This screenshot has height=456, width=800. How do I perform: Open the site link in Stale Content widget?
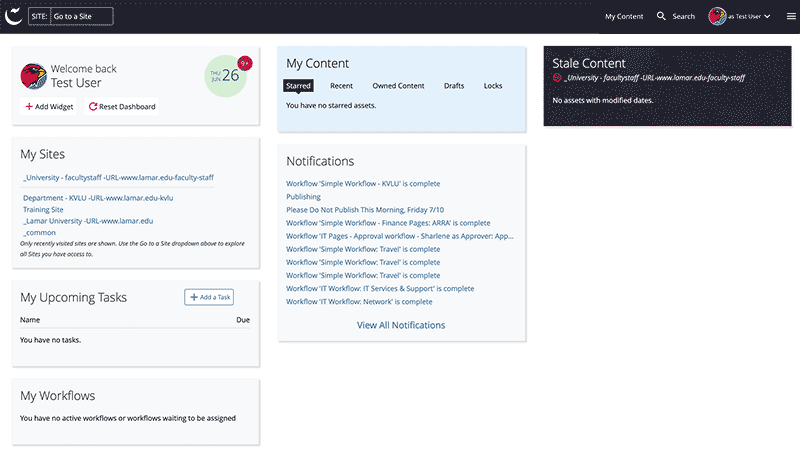tap(655, 78)
